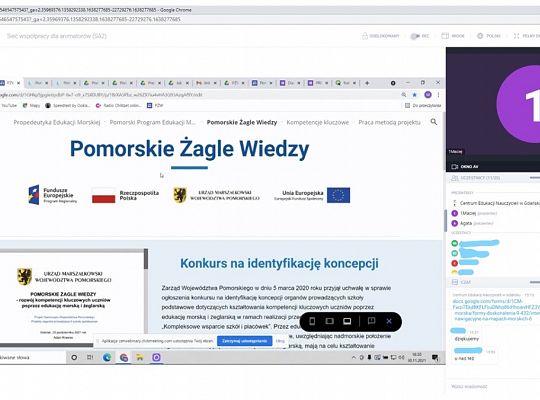Click the lock icon in the top bar
This screenshot has height=400, width=540.
click(365, 36)
